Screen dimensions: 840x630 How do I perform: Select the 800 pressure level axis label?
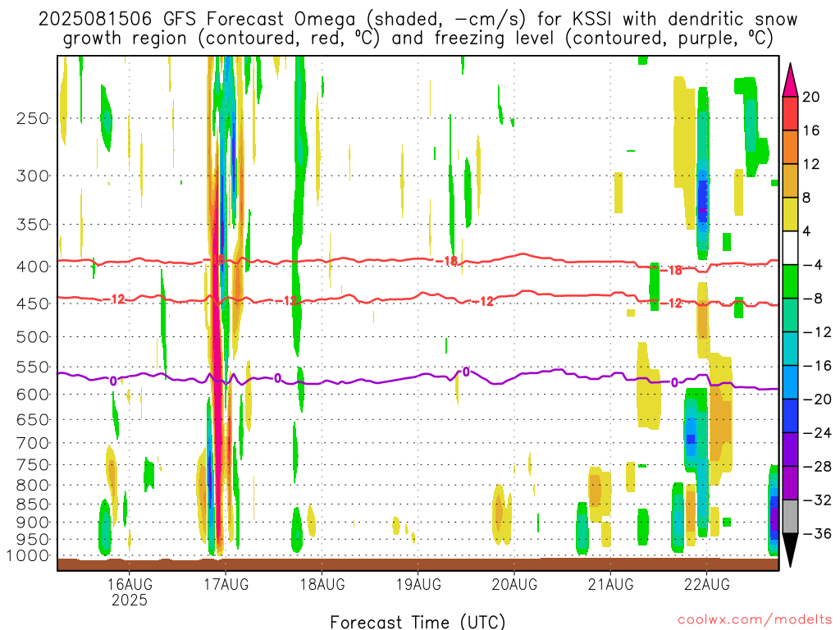point(33,486)
